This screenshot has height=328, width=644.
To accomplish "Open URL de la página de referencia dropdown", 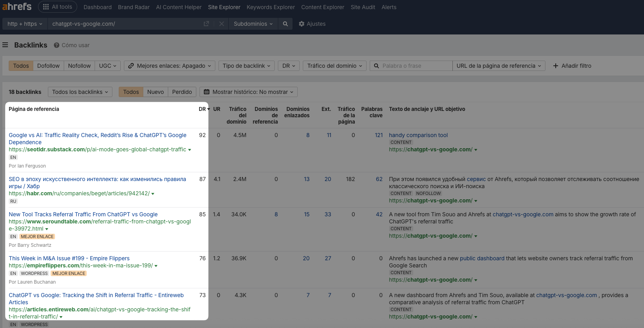I will point(499,66).
